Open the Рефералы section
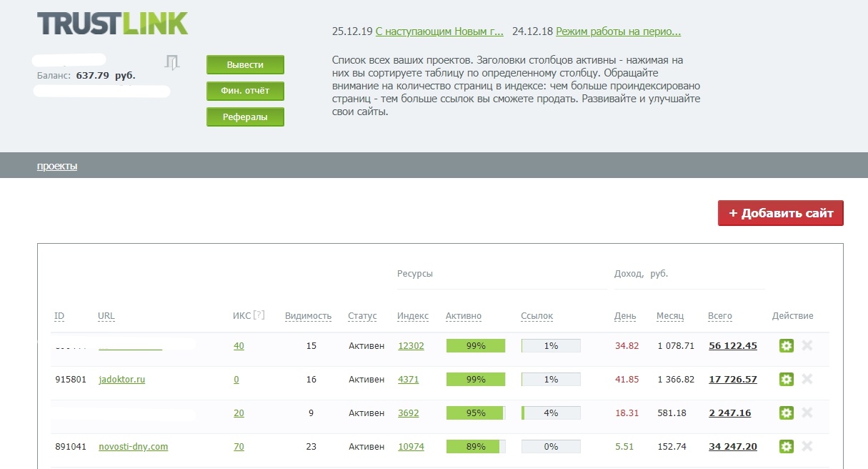The width and height of the screenshot is (868, 469). pos(245,117)
